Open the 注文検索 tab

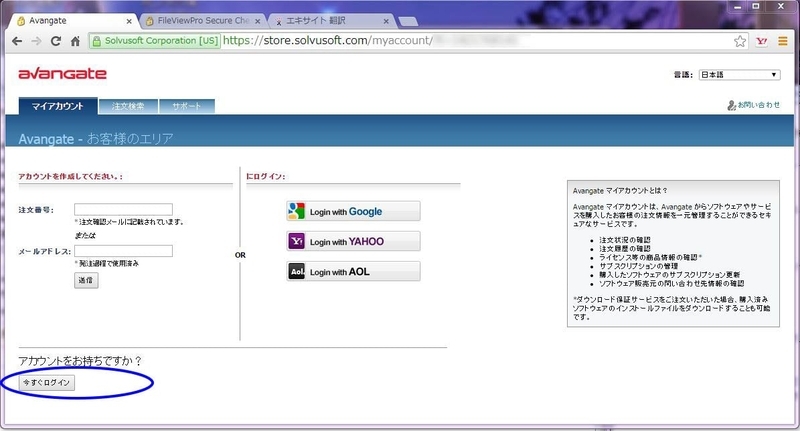[x=128, y=106]
